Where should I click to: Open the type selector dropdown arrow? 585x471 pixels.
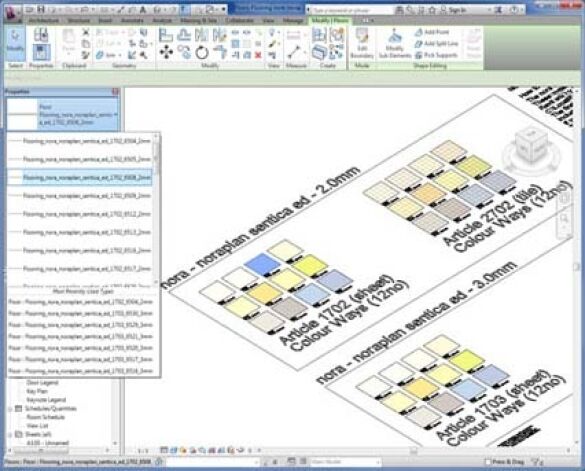[x=115, y=115]
